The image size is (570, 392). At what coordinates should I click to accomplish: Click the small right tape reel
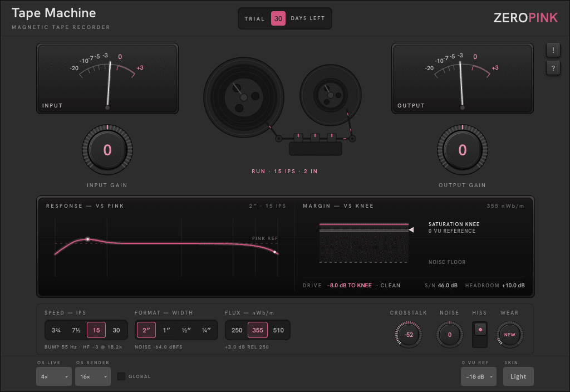click(x=331, y=95)
